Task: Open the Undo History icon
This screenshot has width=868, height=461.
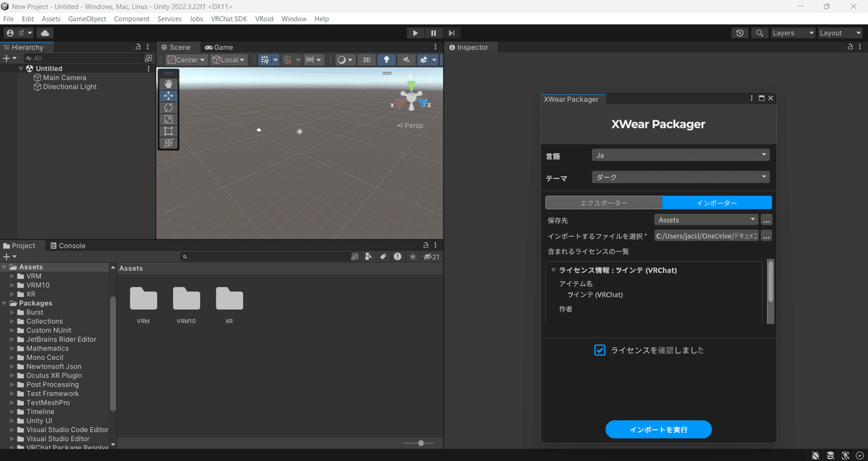Action: [x=739, y=33]
